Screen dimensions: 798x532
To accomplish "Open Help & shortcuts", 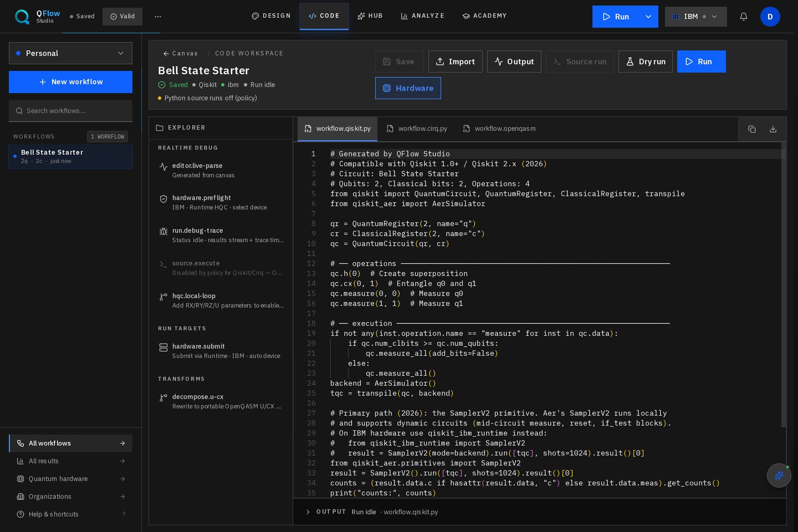I will [71, 514].
